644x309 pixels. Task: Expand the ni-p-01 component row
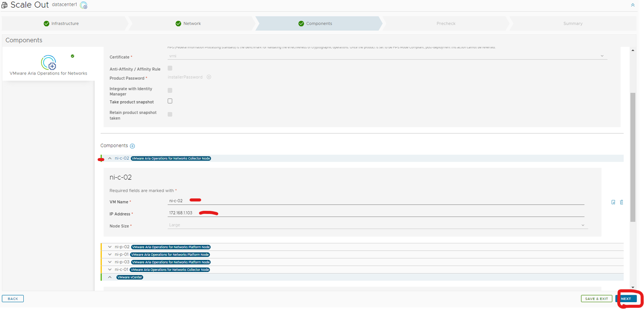(x=110, y=255)
